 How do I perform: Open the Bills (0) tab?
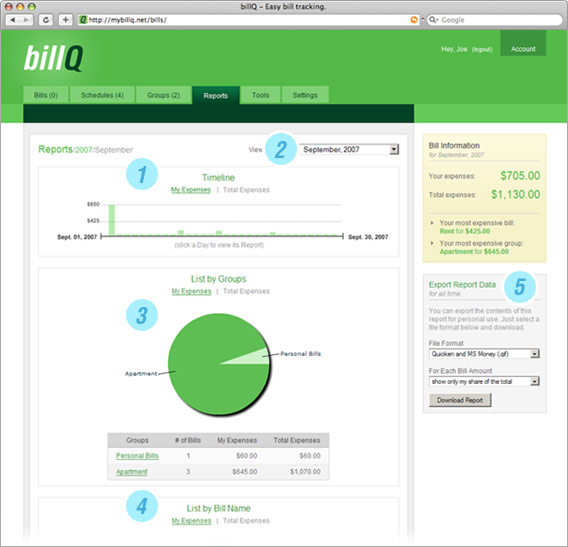46,95
